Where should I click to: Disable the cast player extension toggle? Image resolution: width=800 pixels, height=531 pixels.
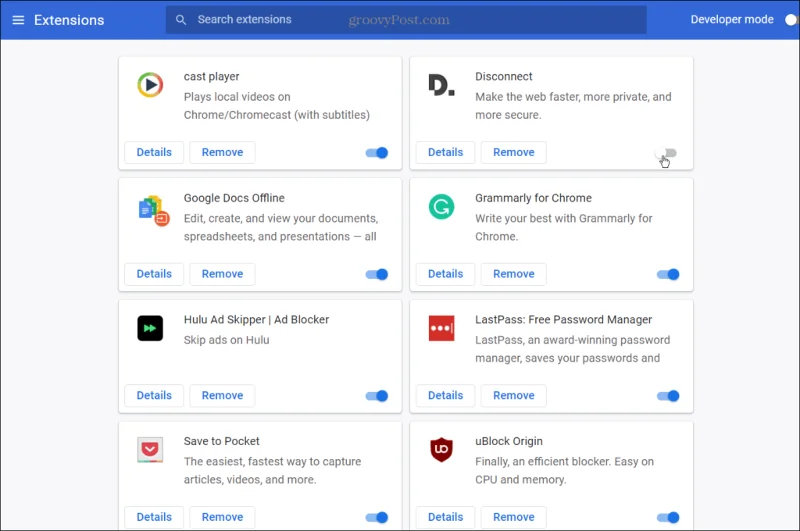[377, 153]
